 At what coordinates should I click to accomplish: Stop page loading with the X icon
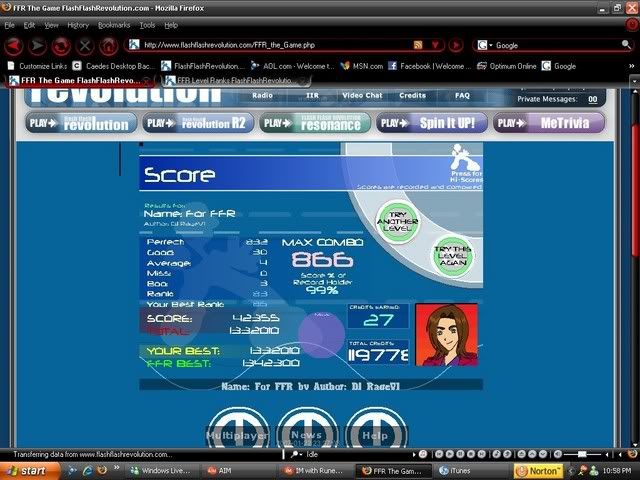pyautogui.click(x=85, y=45)
